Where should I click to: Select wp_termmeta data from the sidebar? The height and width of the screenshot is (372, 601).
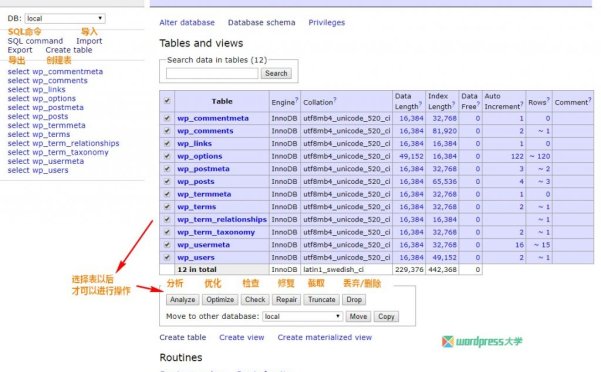tap(18, 125)
